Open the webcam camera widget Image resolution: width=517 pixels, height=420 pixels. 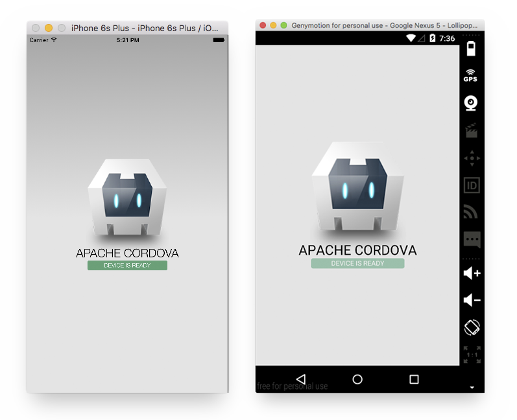pyautogui.click(x=471, y=103)
